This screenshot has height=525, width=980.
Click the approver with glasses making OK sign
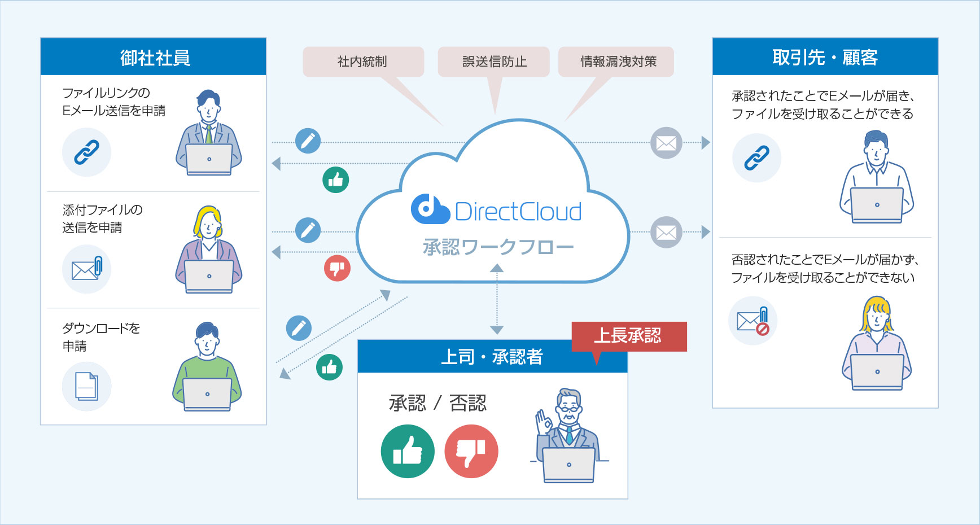coord(568,435)
